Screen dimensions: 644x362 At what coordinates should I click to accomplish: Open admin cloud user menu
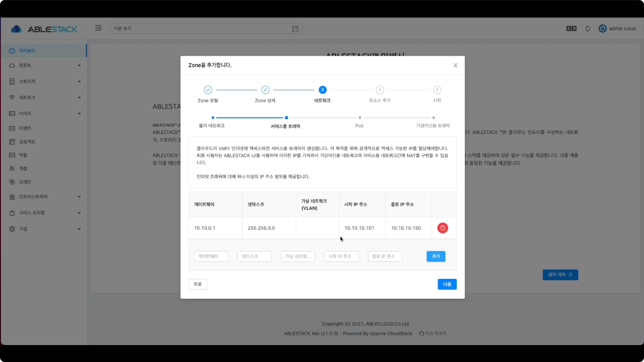[618, 28]
